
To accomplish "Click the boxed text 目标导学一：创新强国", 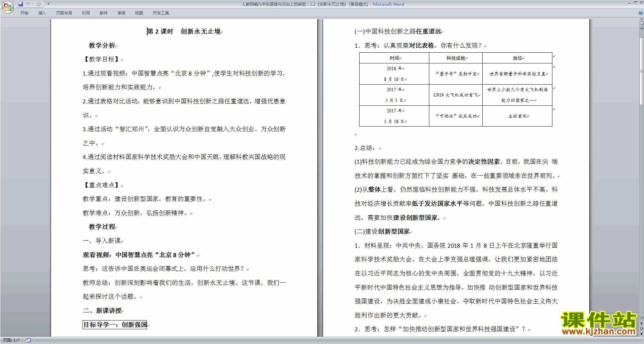I will coord(115,325).
